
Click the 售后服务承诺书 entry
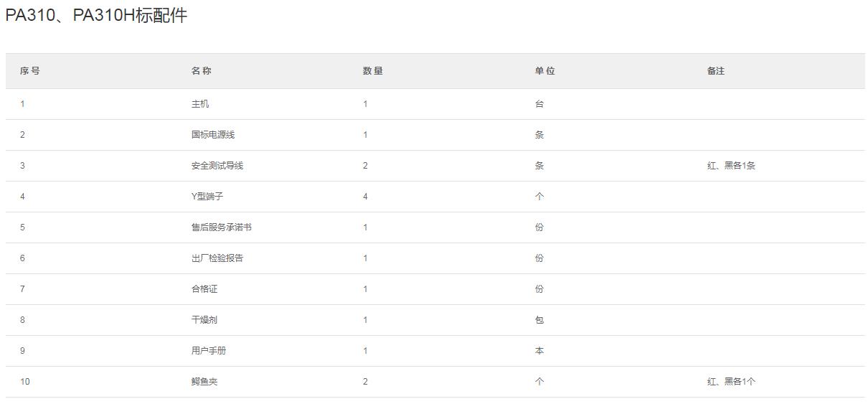[222, 227]
